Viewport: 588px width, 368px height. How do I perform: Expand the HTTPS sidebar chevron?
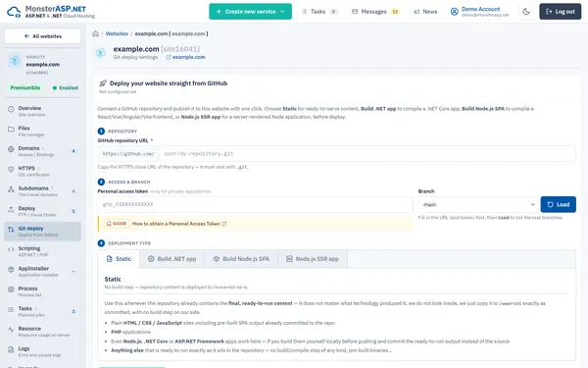[38, 168]
